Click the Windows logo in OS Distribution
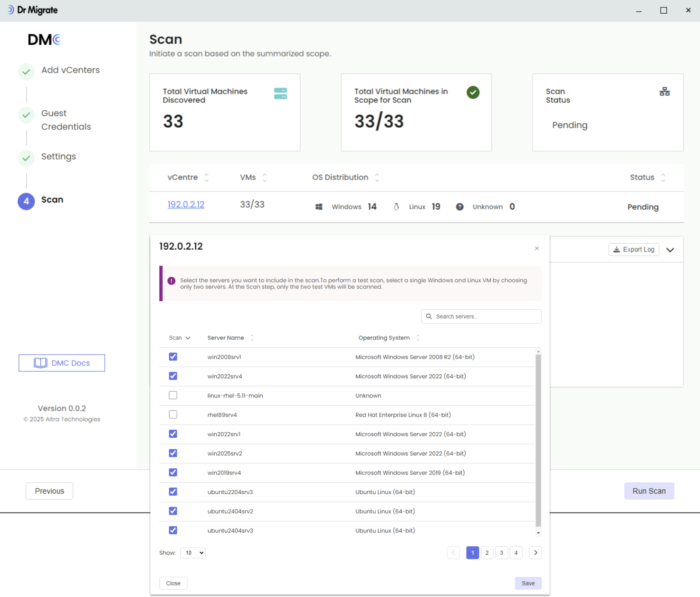This screenshot has height=597, width=700. click(x=319, y=207)
